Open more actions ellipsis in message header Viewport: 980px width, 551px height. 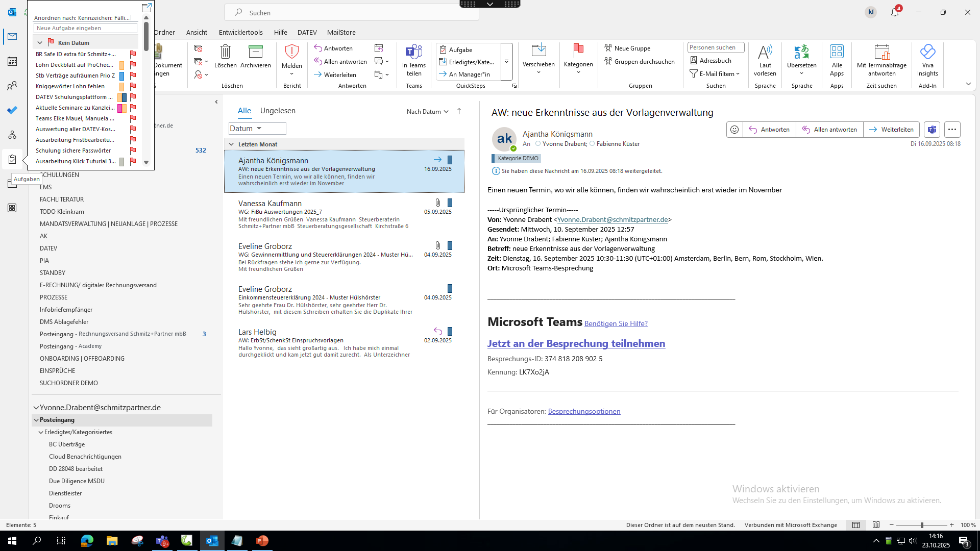(x=952, y=130)
